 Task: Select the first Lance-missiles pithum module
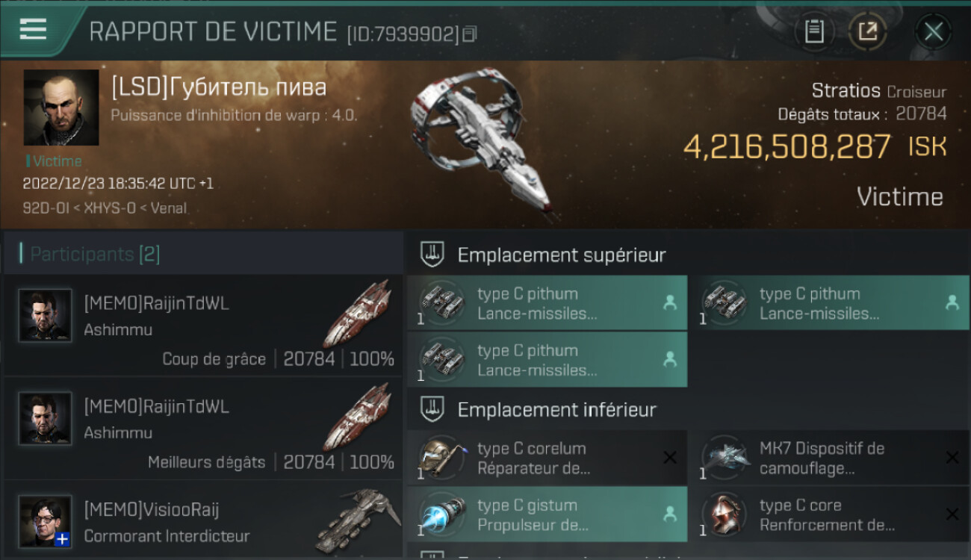click(547, 303)
